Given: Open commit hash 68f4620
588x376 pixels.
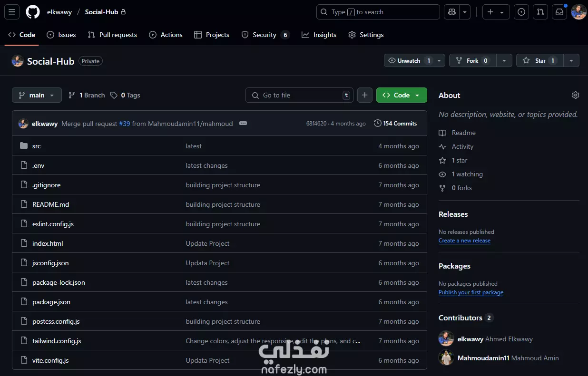Looking at the screenshot, I should tap(316, 124).
